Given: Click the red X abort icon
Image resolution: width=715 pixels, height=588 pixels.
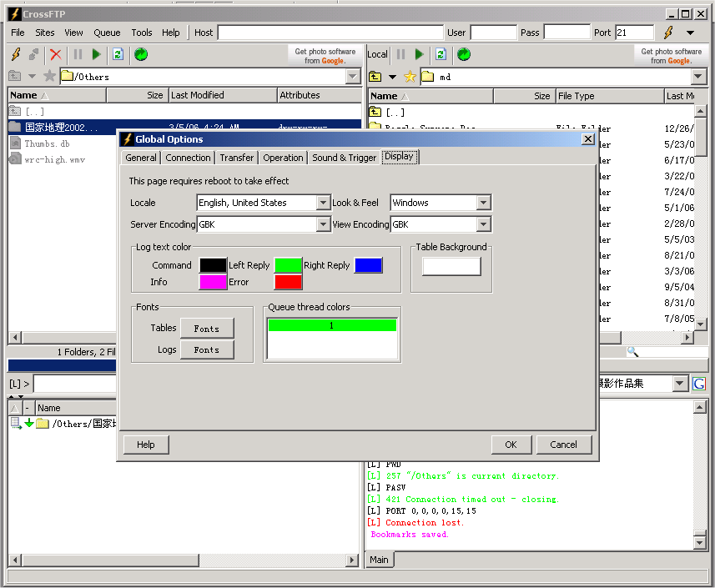Looking at the screenshot, I should tap(56, 55).
